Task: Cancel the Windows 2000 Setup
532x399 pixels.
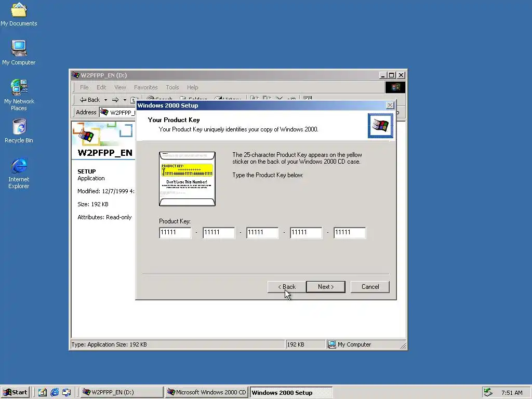Action: click(370, 287)
